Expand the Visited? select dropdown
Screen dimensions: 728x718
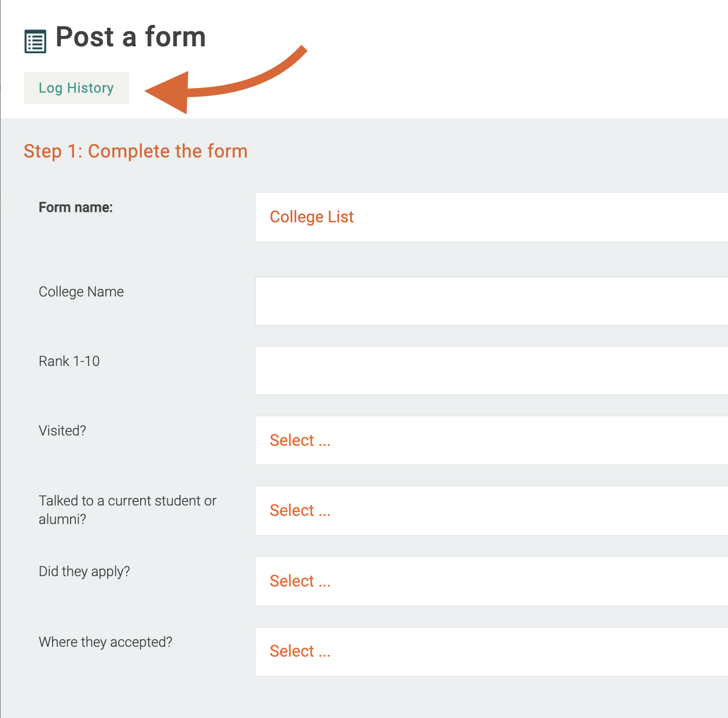pyautogui.click(x=491, y=441)
